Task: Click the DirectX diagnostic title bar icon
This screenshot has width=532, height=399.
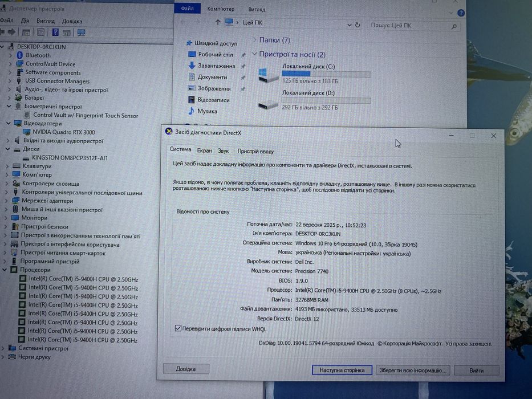Action: (169, 132)
